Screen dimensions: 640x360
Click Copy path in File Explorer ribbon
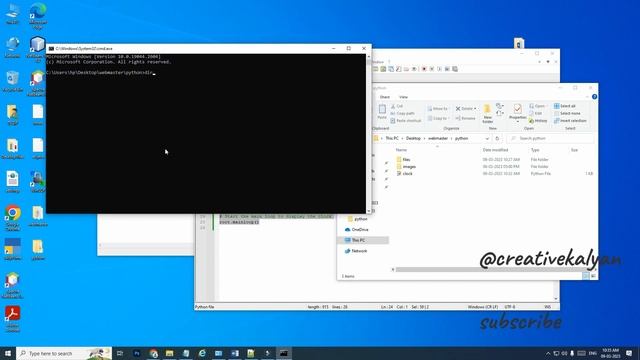coord(402,113)
